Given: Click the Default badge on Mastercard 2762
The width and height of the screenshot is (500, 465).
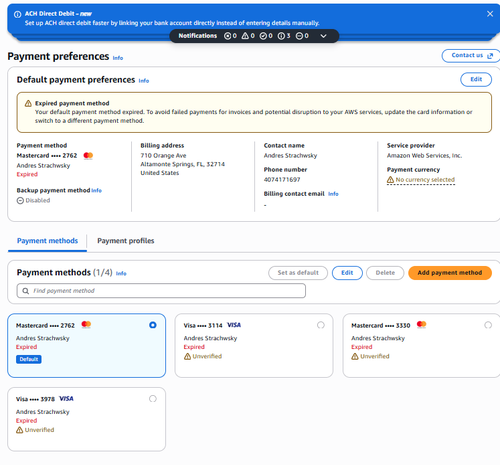Looking at the screenshot, I should click(x=29, y=359).
